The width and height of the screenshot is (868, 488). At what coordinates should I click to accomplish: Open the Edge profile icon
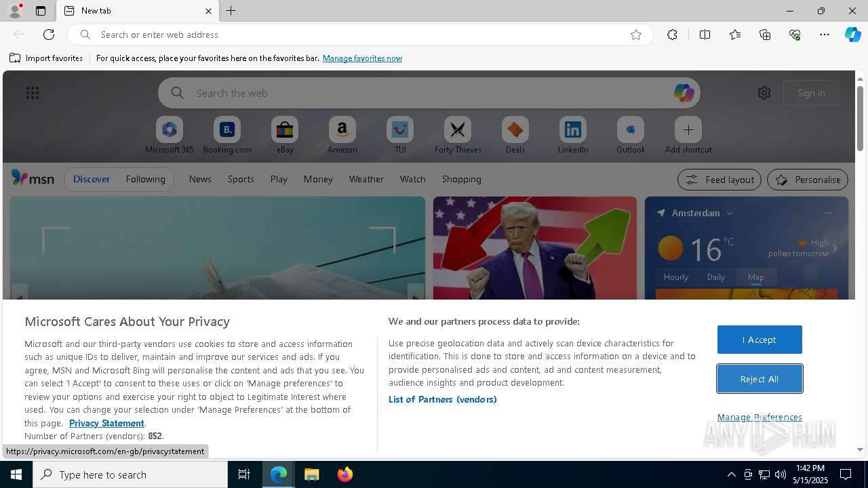click(x=15, y=11)
